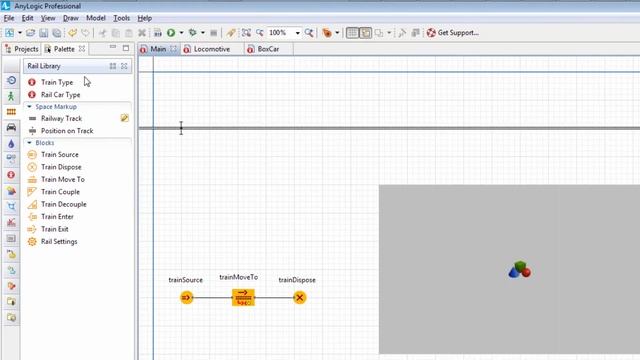Open the Fluid Library palette
Image resolution: width=640 pixels, height=360 pixels.
coord(11,143)
